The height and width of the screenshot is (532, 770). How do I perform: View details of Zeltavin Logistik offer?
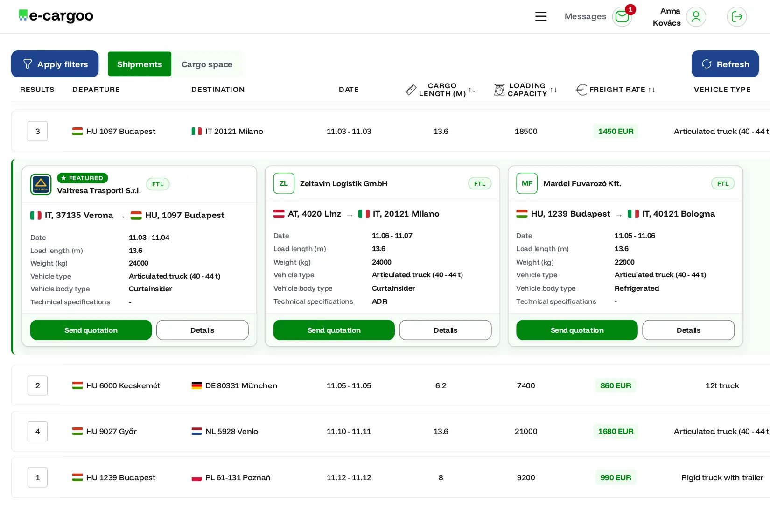tap(445, 330)
